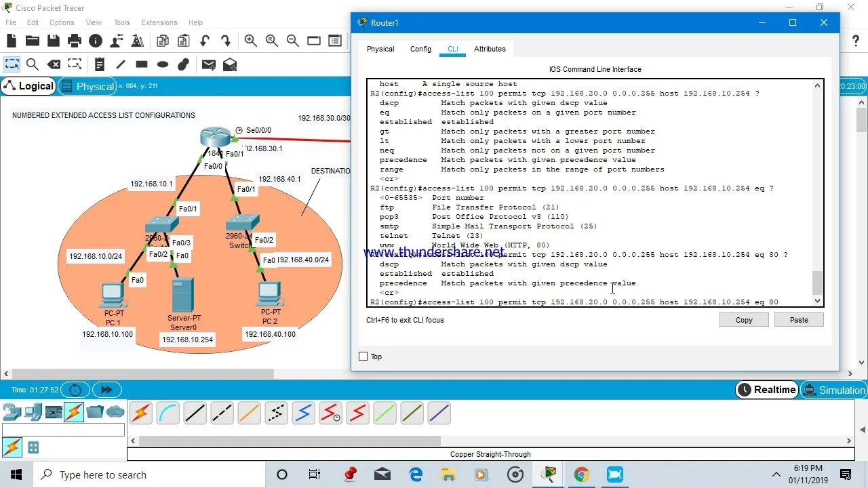Enable the Top checkbox in Router1 window
The height and width of the screenshot is (488, 868).
pos(363,357)
